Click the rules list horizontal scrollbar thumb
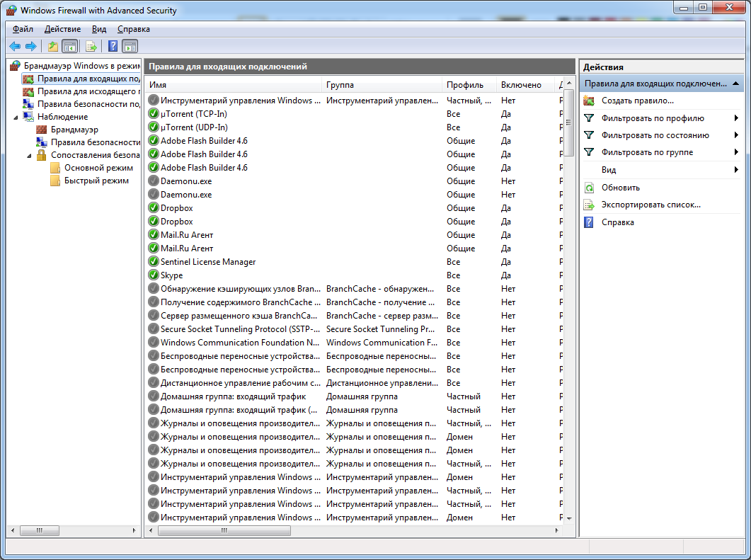Viewport: 751px width, 560px height. [x=224, y=530]
